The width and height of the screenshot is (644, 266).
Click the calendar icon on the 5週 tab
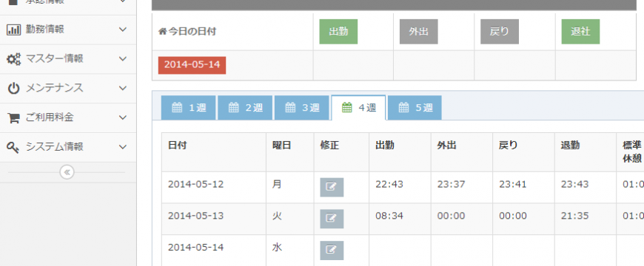pyautogui.click(x=403, y=108)
